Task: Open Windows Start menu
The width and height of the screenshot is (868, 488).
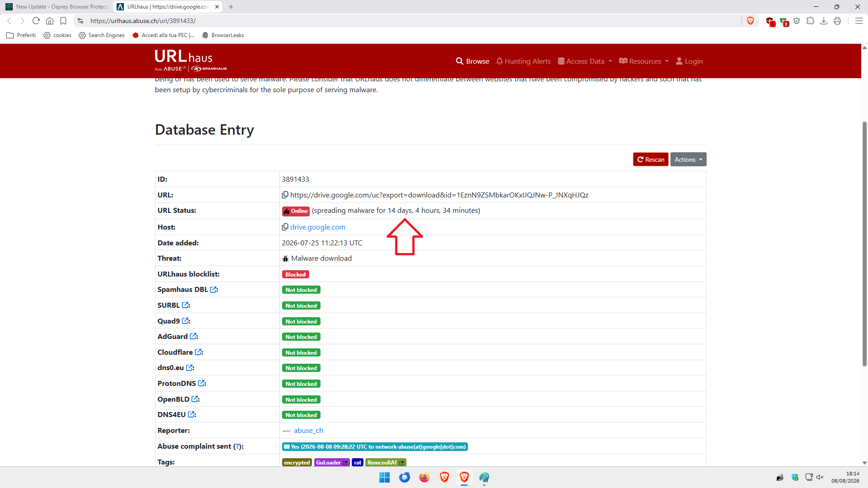Action: tap(384, 477)
